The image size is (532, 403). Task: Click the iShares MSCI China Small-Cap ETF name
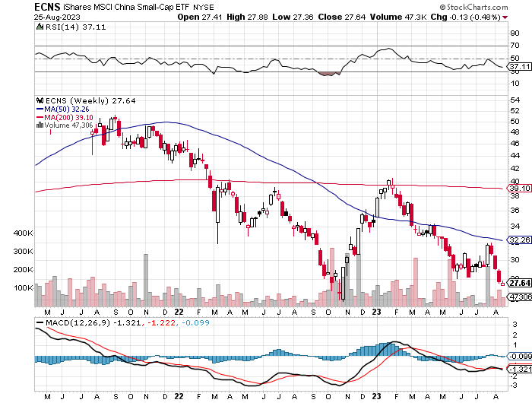click(126, 7)
